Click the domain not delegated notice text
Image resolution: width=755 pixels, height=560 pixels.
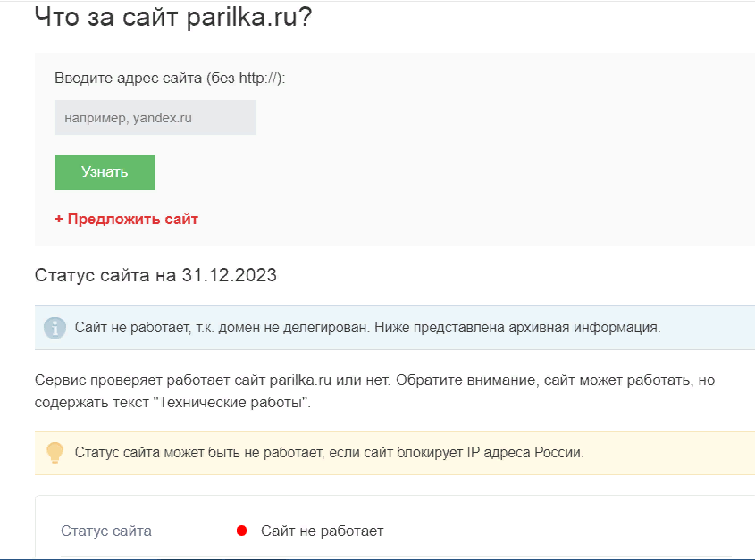point(367,328)
